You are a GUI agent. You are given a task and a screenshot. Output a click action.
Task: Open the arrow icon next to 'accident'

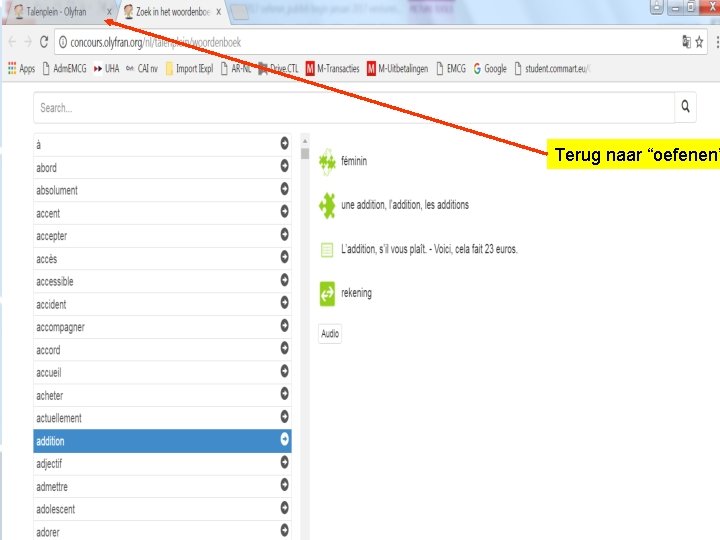coord(284,303)
